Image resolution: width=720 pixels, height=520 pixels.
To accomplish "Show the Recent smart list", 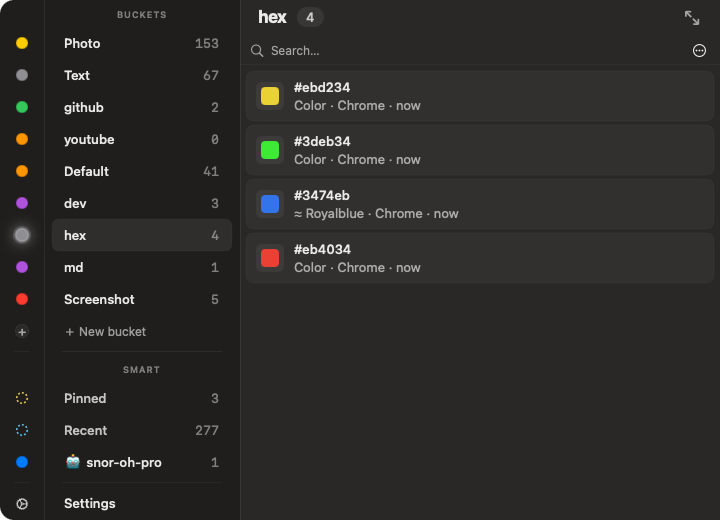I will [x=141, y=430].
